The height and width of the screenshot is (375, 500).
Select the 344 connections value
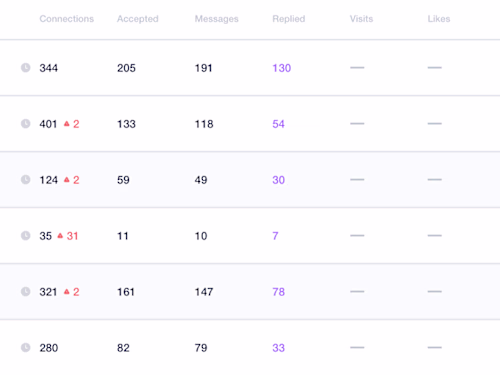[49, 68]
